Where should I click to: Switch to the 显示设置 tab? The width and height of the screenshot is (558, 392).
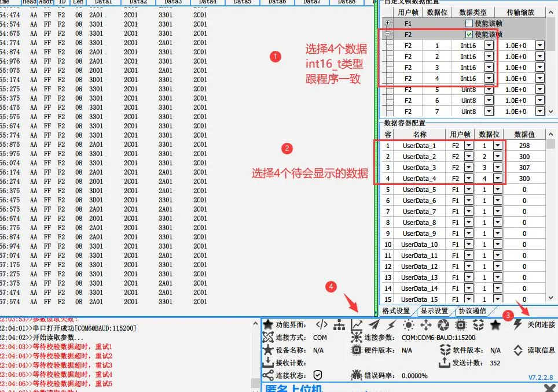click(x=434, y=311)
